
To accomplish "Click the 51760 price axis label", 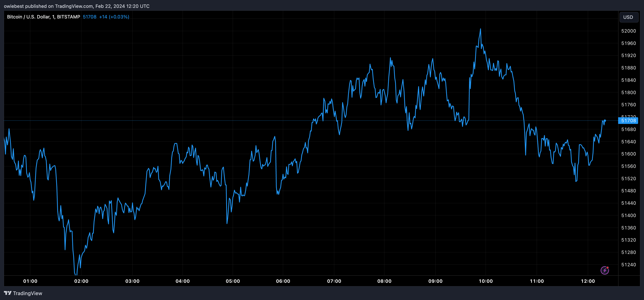I will pos(629,105).
